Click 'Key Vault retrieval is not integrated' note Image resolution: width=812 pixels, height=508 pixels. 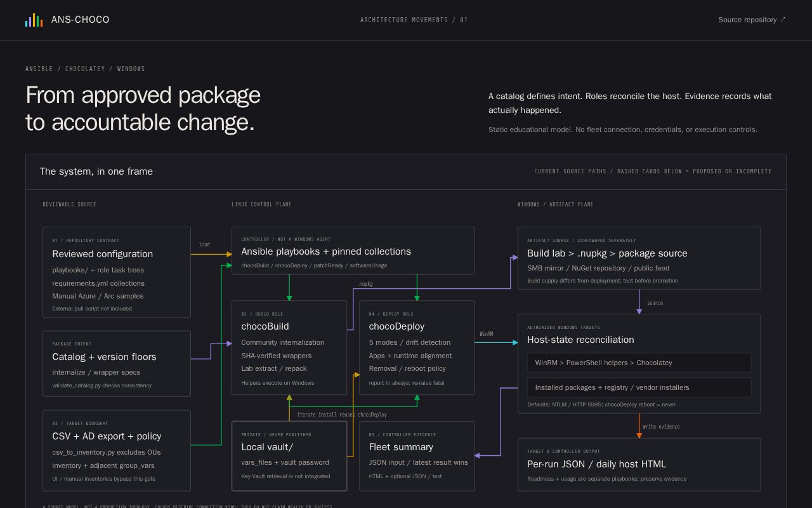pos(285,476)
